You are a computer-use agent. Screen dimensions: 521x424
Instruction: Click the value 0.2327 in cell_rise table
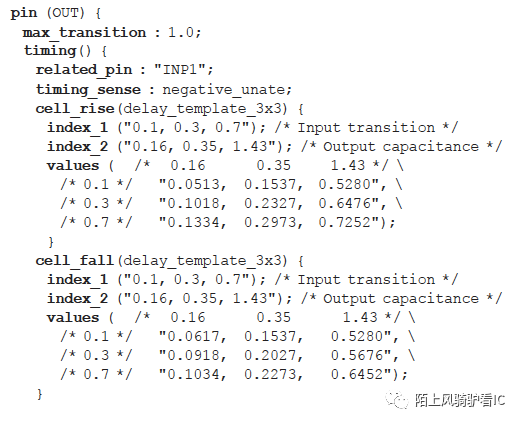click(x=270, y=203)
